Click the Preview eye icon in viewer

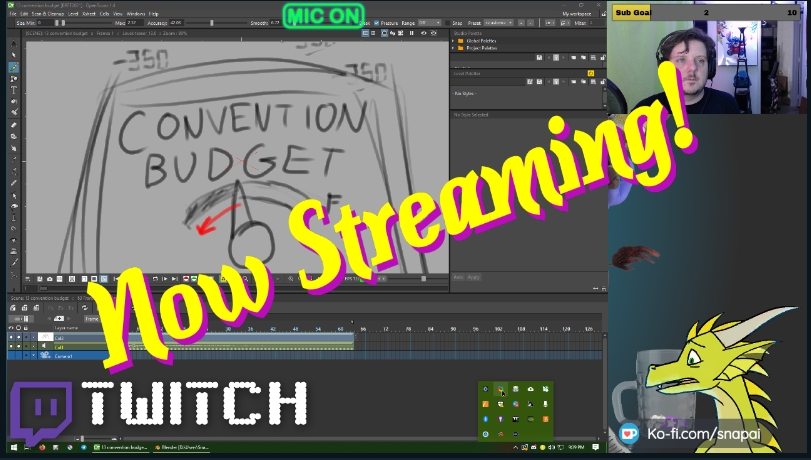pyautogui.click(x=424, y=33)
